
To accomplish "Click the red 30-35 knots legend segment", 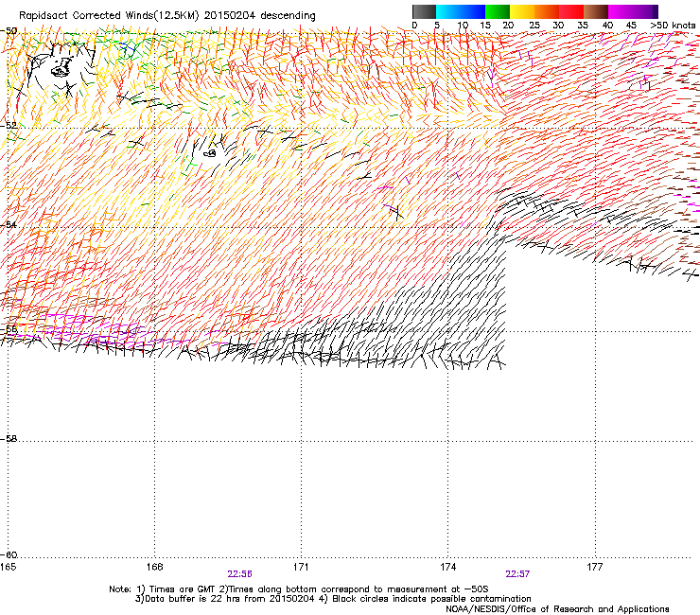I will (571, 11).
